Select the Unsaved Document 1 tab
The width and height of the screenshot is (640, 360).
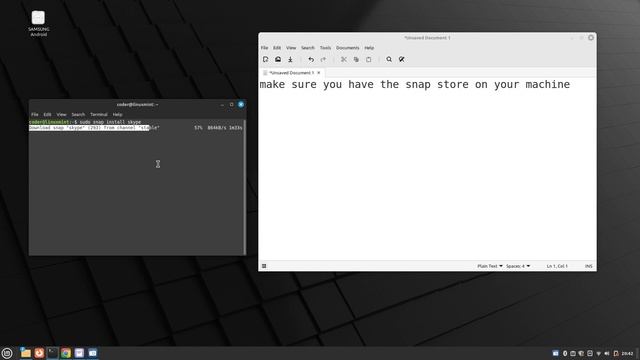tap(291, 73)
